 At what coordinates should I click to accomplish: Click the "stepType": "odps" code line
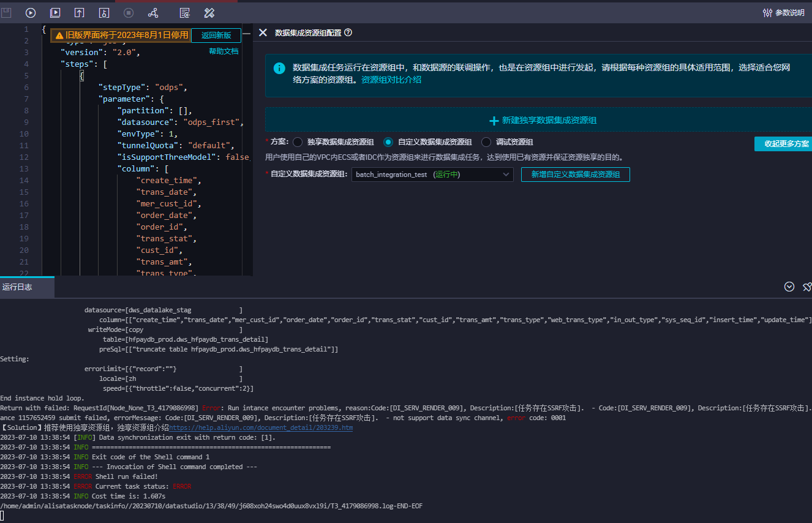coord(142,88)
